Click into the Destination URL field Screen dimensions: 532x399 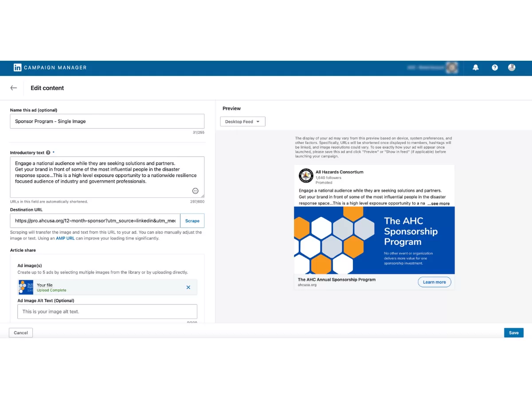95,221
